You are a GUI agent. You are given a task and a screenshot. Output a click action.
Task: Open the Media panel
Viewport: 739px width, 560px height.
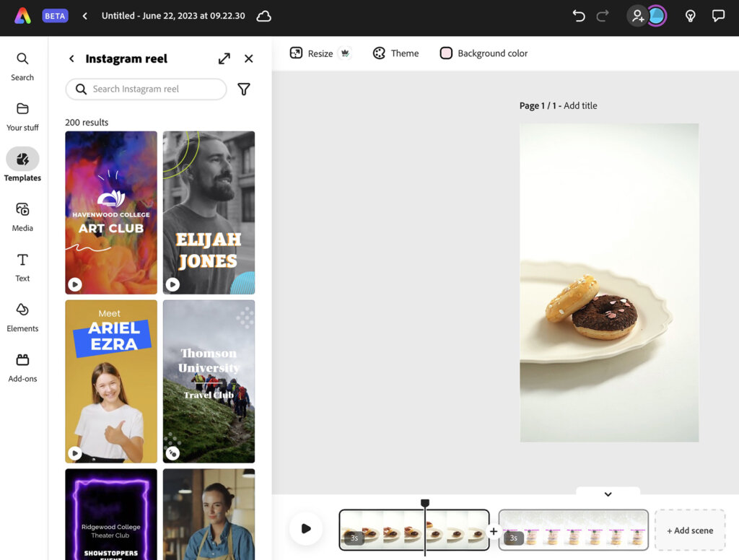(22, 216)
